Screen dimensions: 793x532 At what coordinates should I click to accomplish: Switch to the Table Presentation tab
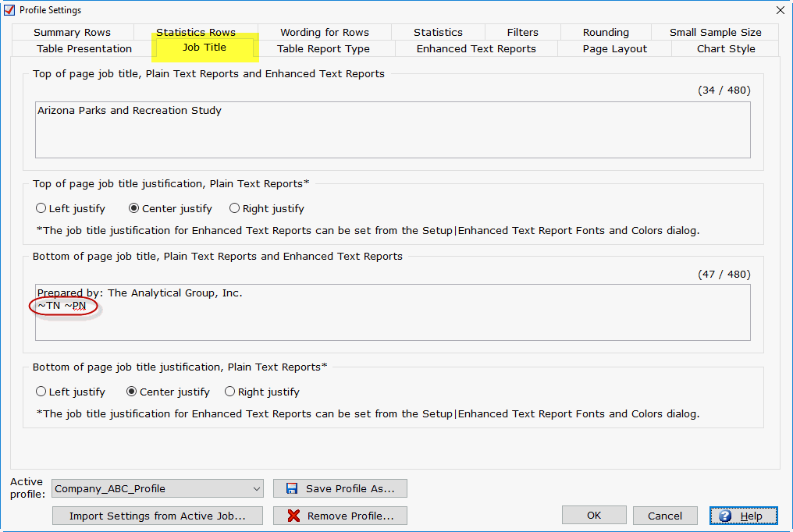84,49
